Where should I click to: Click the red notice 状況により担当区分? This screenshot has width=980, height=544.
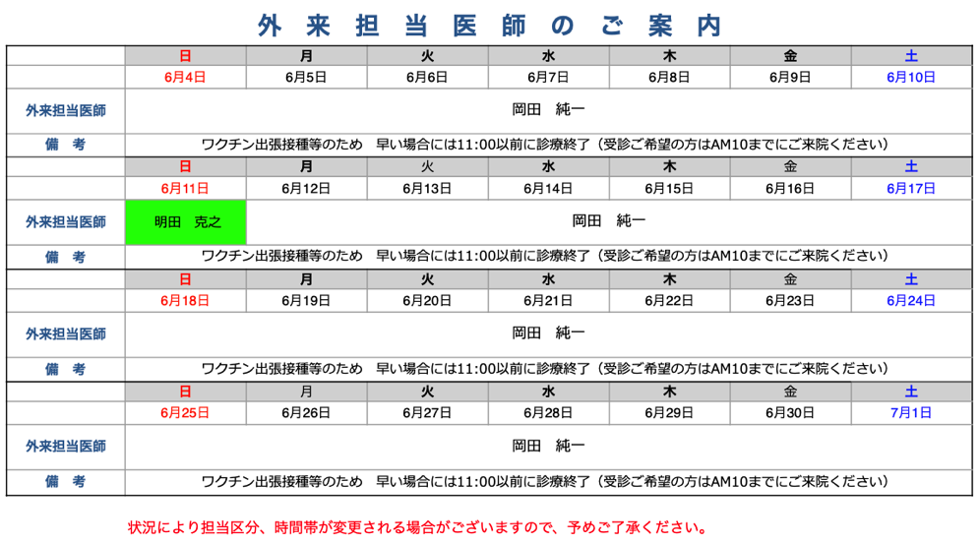[417, 527]
